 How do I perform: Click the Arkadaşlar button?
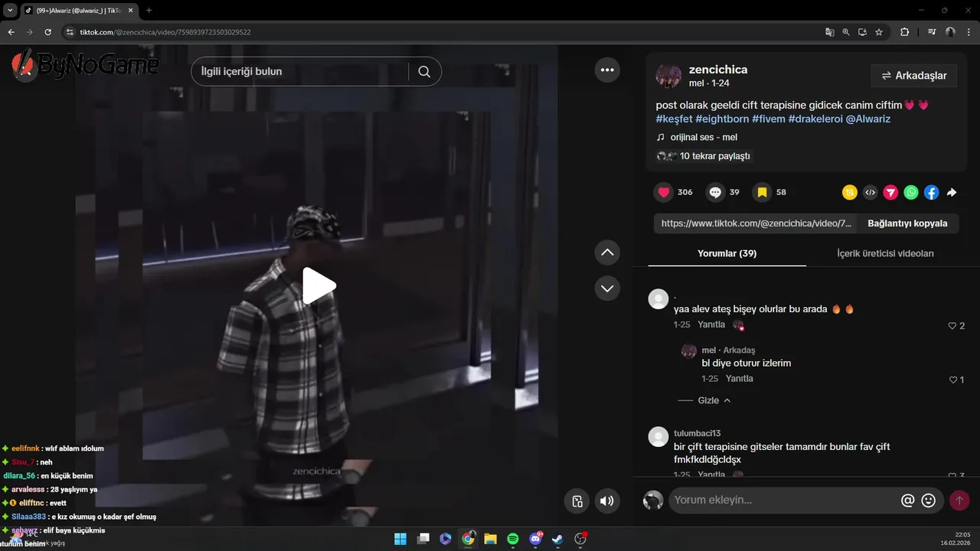click(x=914, y=76)
